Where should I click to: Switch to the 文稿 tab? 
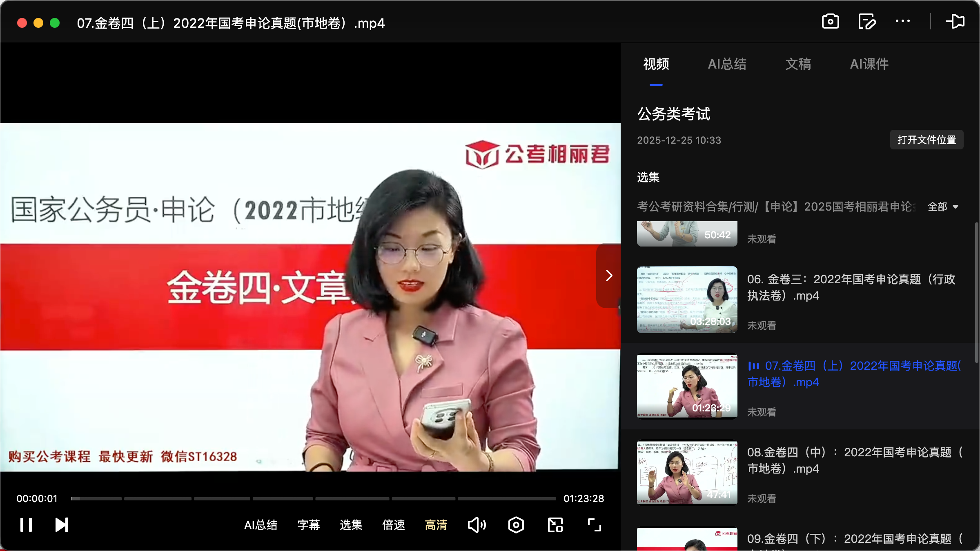(798, 64)
